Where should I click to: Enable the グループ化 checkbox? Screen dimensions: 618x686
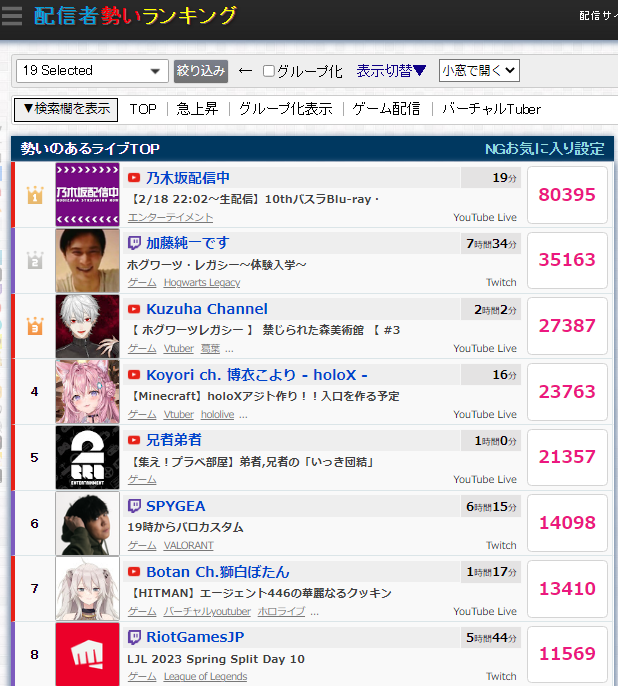pos(269,71)
